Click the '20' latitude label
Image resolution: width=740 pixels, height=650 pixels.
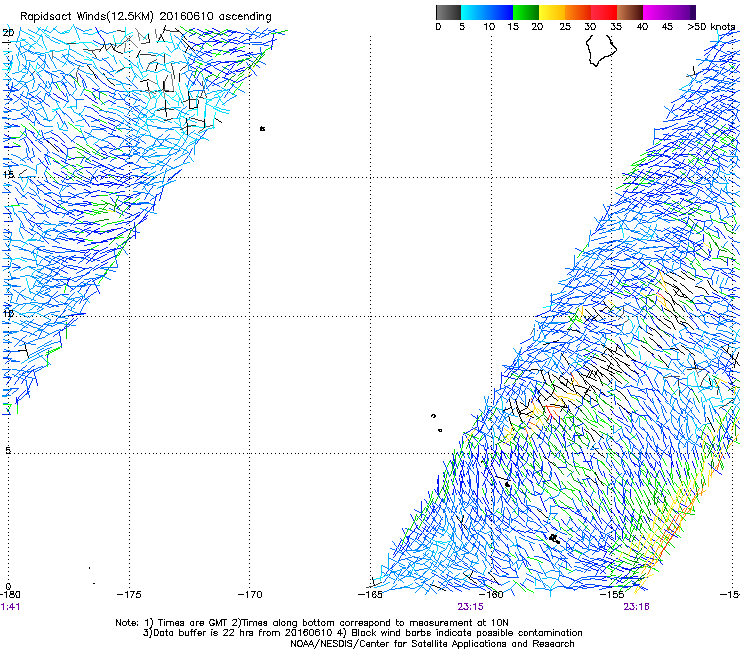tap(8, 33)
